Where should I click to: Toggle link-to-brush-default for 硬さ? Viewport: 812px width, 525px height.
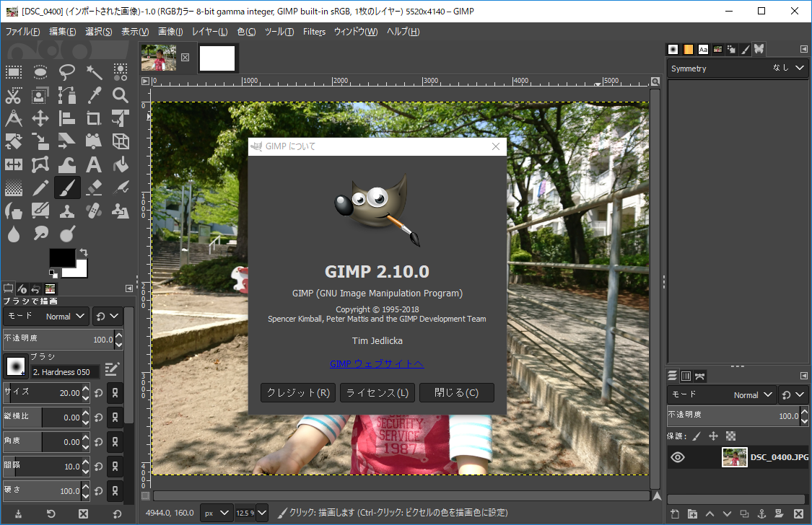(115, 491)
